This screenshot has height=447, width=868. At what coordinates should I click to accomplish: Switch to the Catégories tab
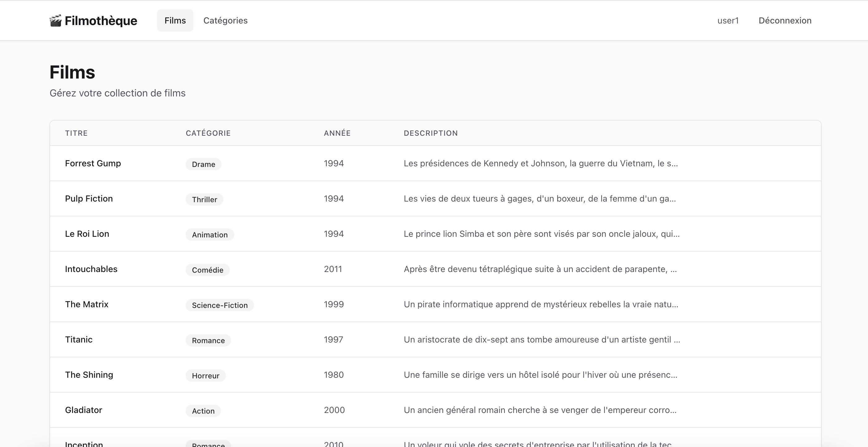226,20
